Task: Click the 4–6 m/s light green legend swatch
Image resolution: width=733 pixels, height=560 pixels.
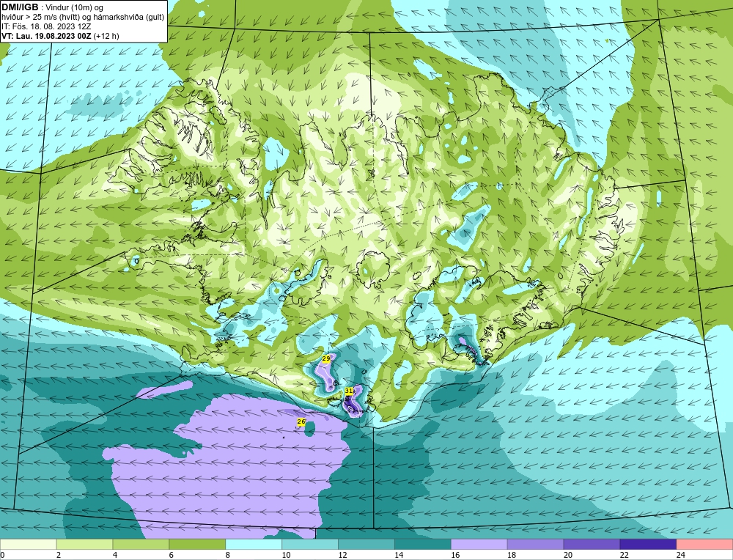Action: (141, 545)
